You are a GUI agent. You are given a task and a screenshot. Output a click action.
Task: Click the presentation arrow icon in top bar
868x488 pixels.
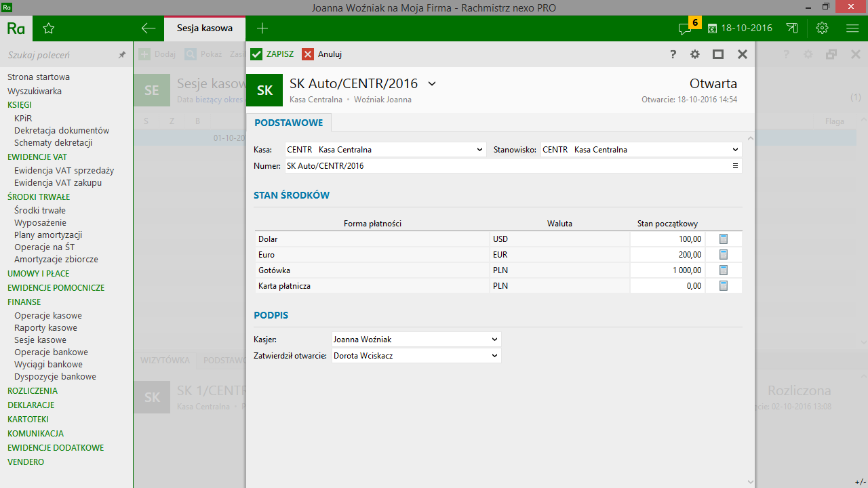point(792,28)
